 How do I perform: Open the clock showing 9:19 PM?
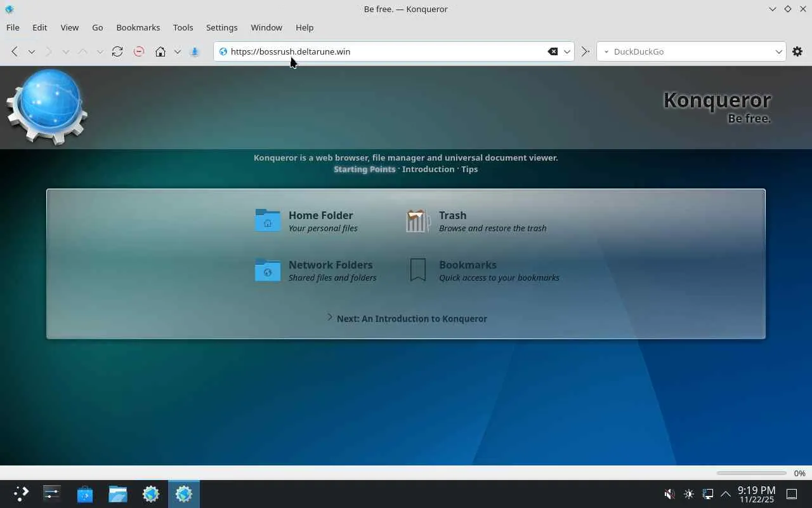(x=756, y=494)
